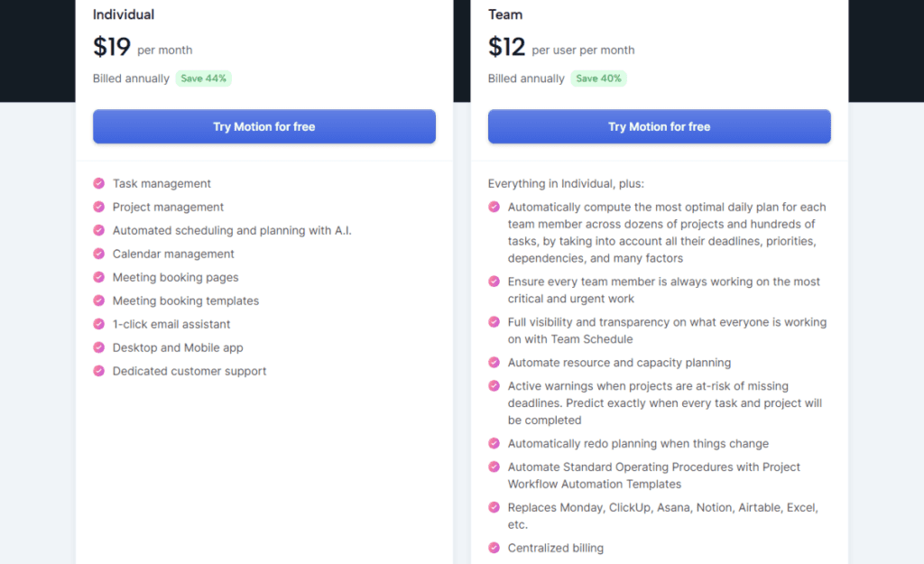The width and height of the screenshot is (924, 564).
Task: Click the $19 per month price text
Action: tap(144, 47)
